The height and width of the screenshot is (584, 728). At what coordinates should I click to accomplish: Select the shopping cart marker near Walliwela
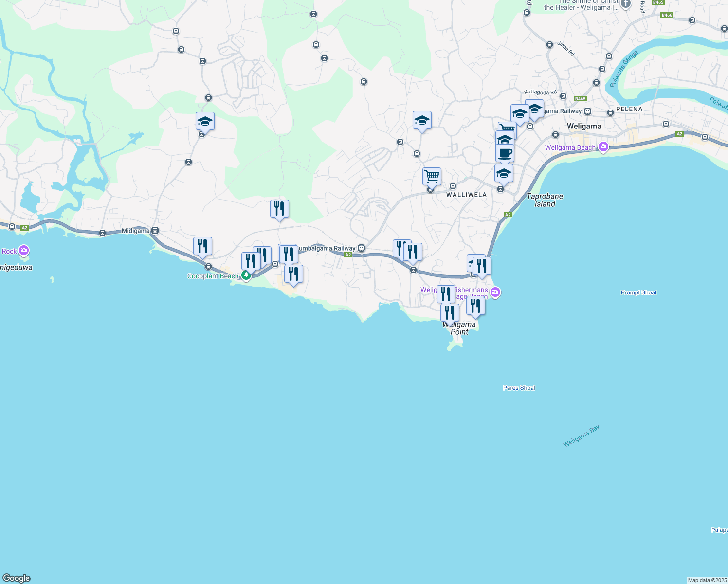tap(432, 176)
